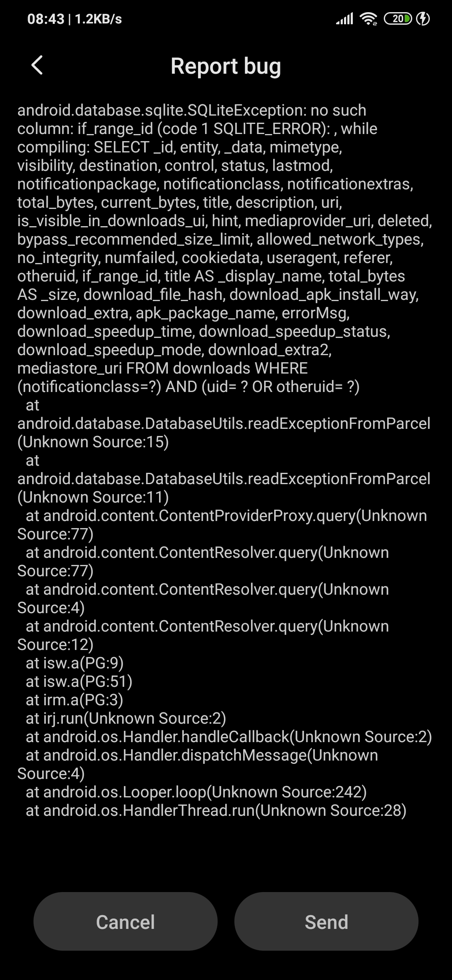Tap the back arrow icon
452x980 pixels.
[x=37, y=65]
